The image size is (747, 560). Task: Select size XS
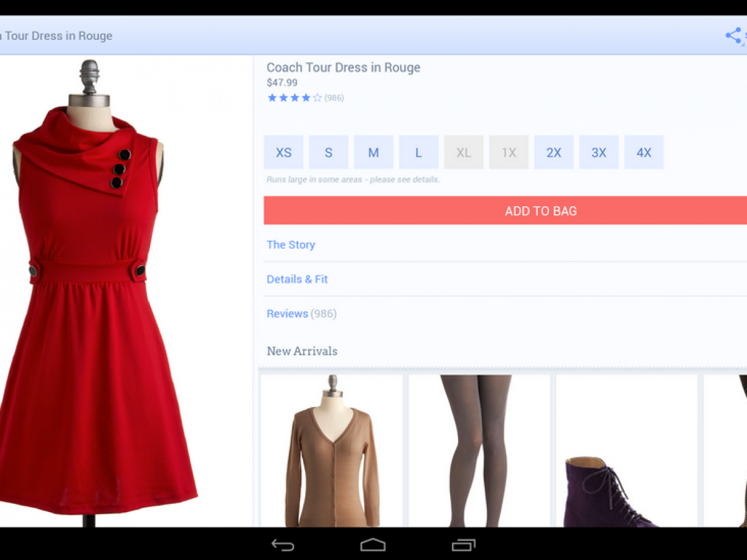[283, 152]
